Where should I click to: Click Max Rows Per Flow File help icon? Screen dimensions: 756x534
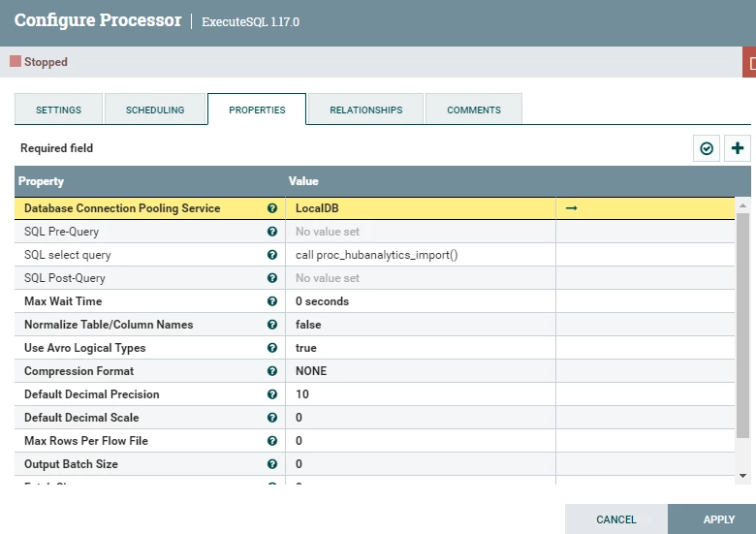[272, 441]
